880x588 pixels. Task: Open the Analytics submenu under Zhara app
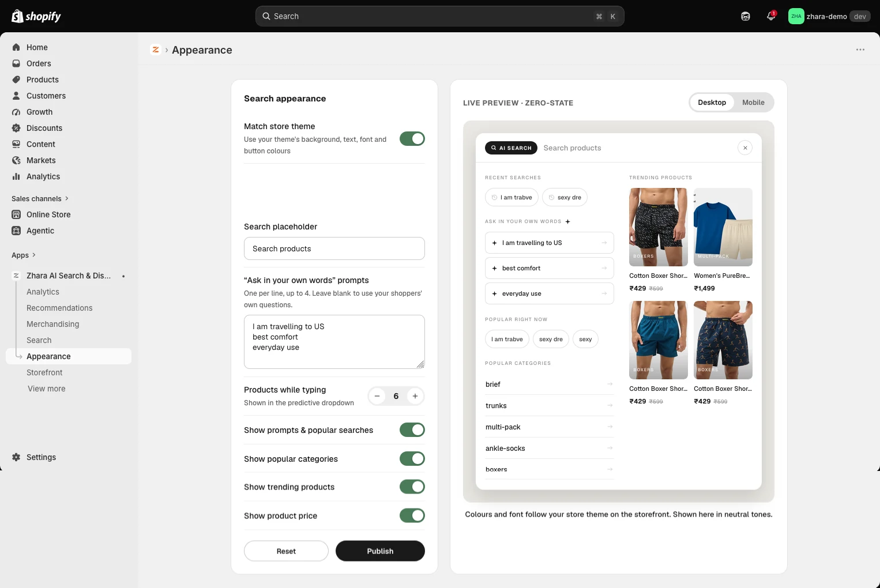[x=43, y=292]
